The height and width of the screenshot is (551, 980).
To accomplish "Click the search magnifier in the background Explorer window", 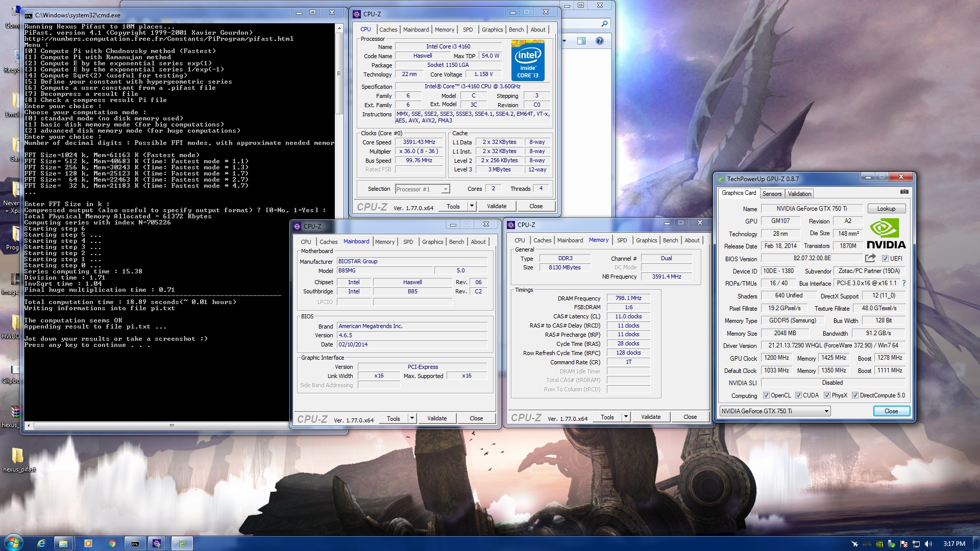I will [604, 23].
